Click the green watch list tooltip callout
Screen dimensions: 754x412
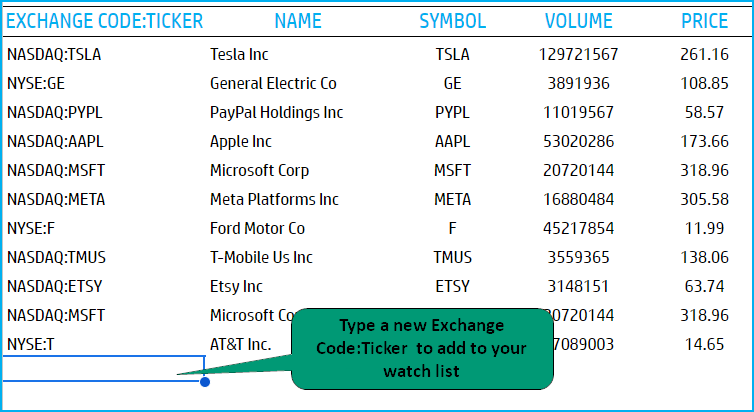tap(422, 349)
